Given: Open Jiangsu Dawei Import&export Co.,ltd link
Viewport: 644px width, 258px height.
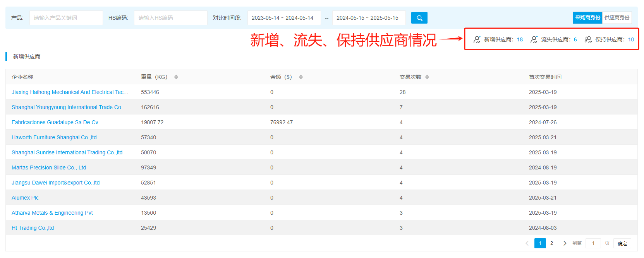Looking at the screenshot, I should [55, 183].
